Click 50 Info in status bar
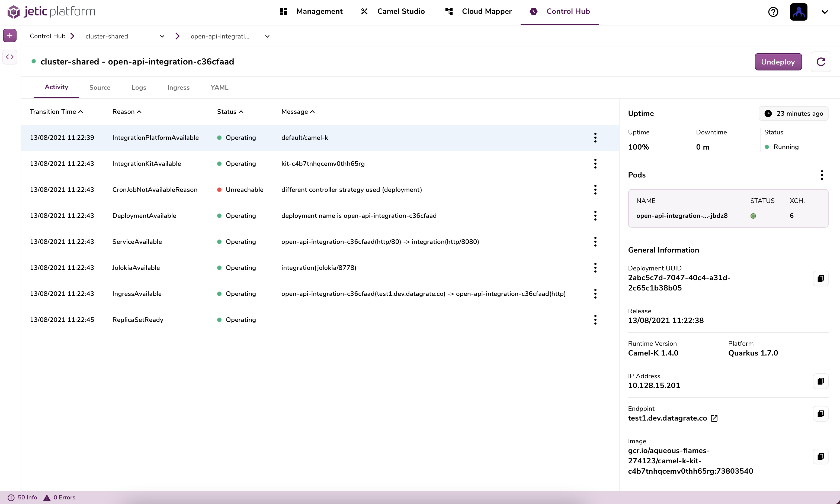This screenshot has width=840, height=504. 27,497
